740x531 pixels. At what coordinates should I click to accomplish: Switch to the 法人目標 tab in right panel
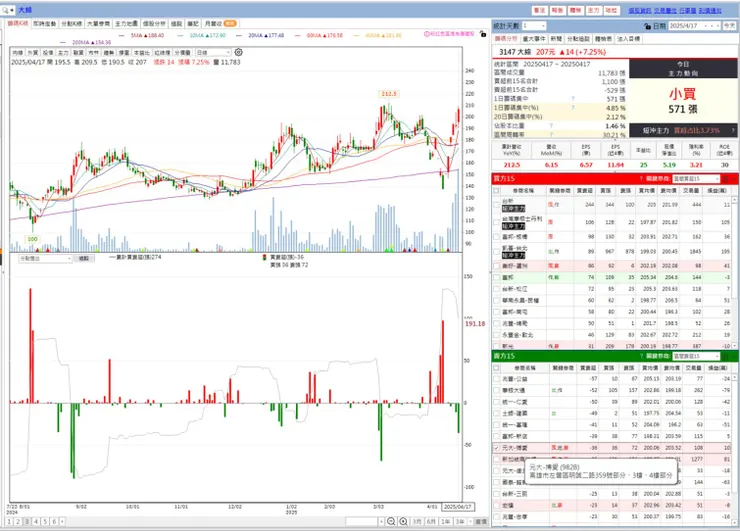click(x=629, y=39)
